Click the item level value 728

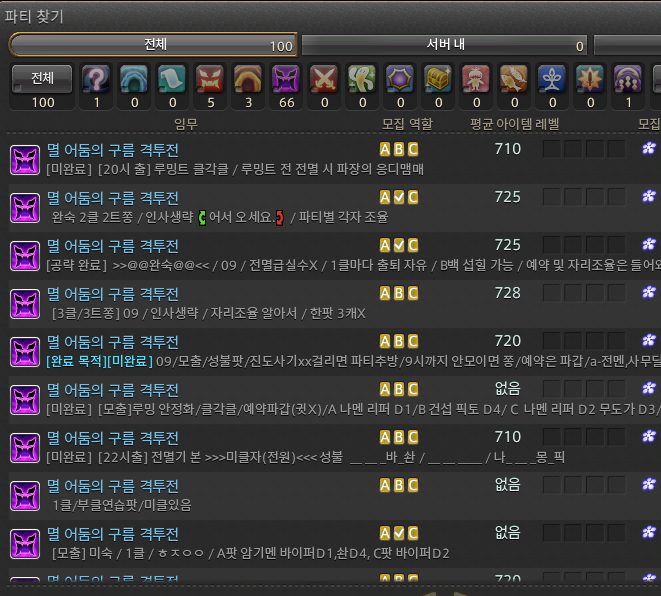tap(508, 293)
